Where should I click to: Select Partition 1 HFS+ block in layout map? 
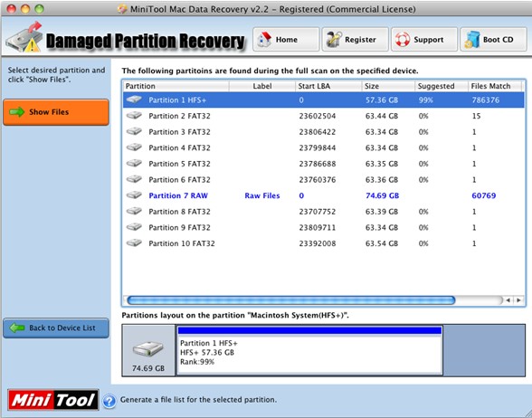(x=309, y=350)
